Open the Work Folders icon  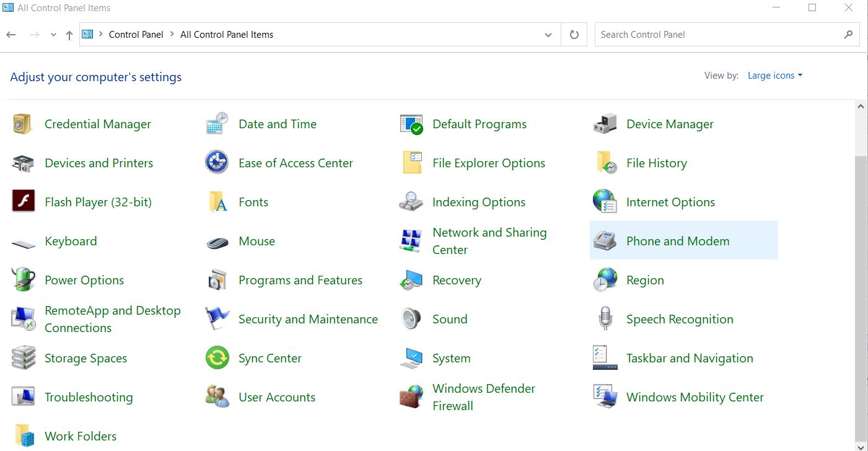(x=24, y=436)
